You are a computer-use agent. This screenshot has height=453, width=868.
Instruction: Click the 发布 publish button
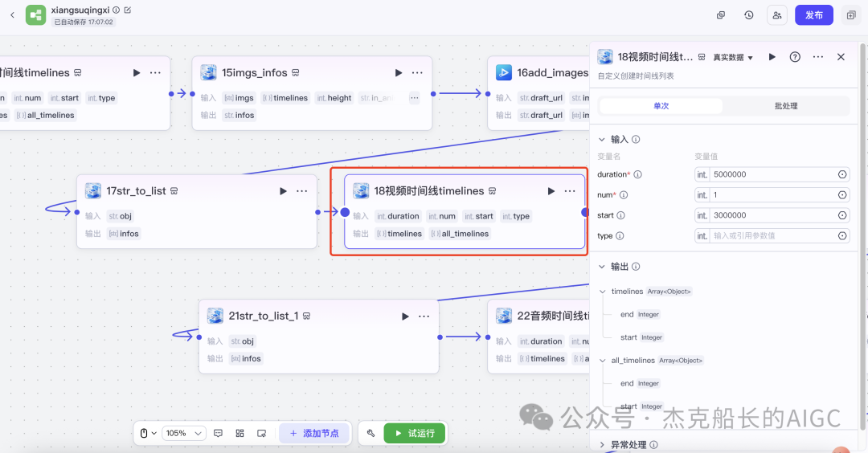[813, 15]
